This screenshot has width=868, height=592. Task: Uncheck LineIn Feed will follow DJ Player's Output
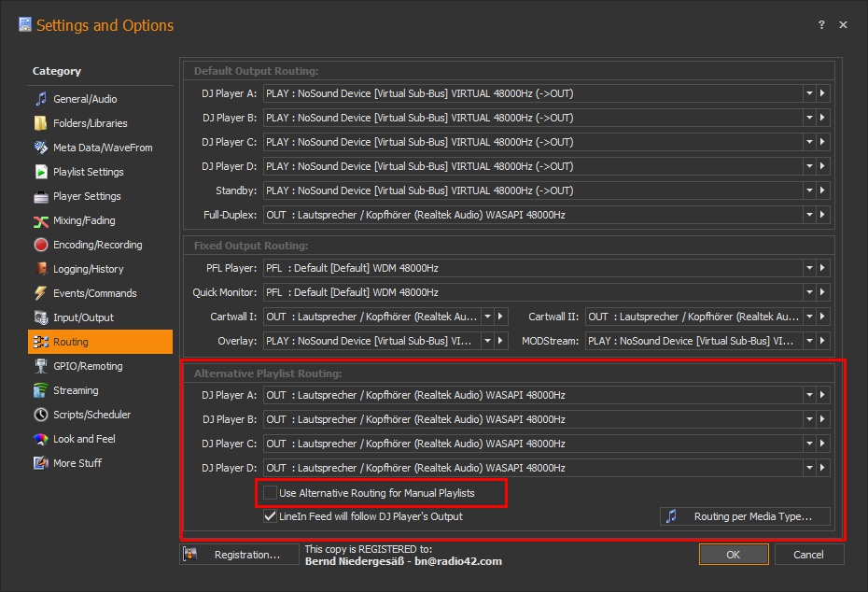(270, 516)
